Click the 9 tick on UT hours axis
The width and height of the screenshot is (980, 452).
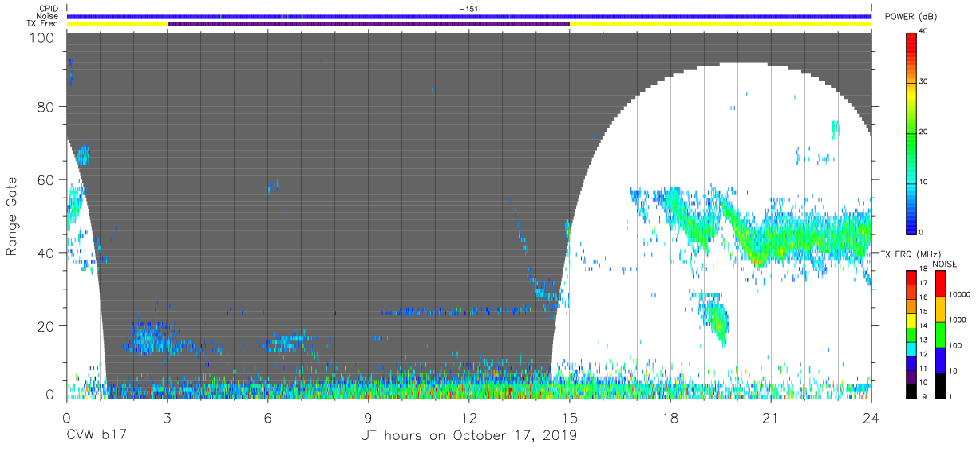[368, 417]
